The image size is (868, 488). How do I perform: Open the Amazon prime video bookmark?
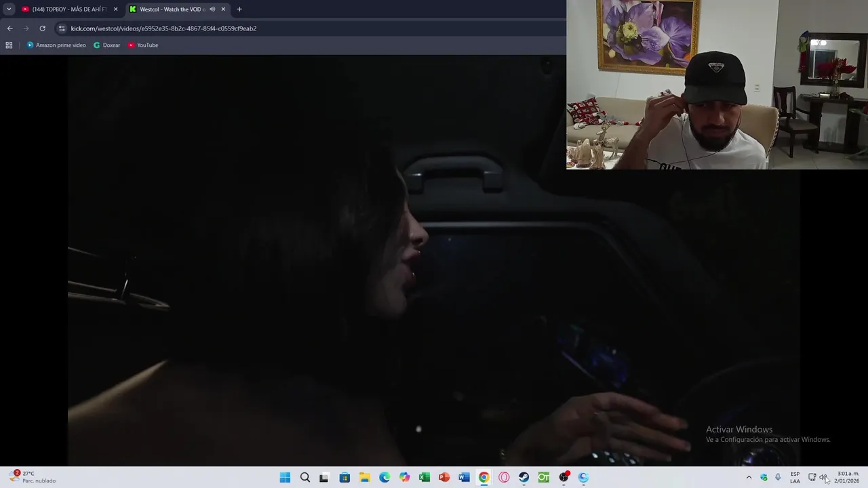tap(56, 45)
